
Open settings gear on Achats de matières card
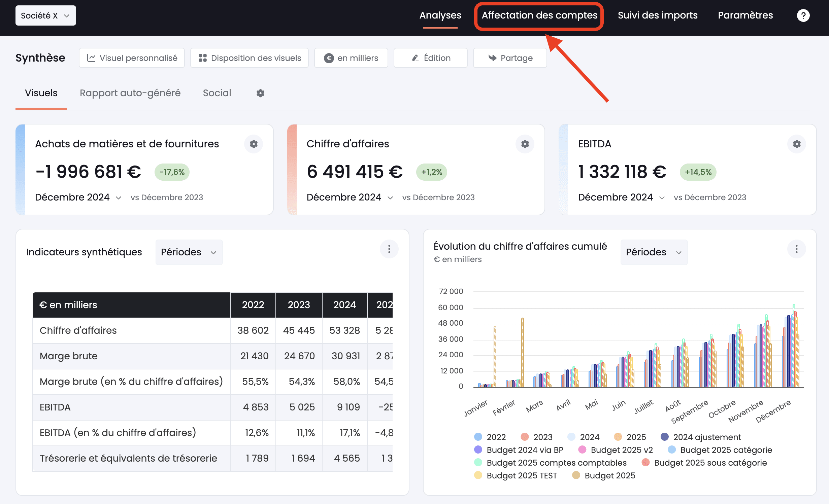(x=254, y=144)
